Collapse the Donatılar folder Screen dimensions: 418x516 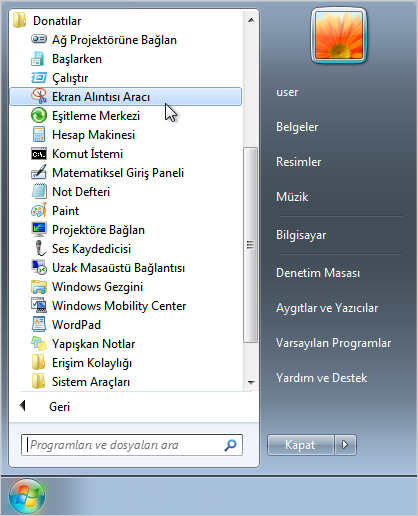[x=47, y=21]
